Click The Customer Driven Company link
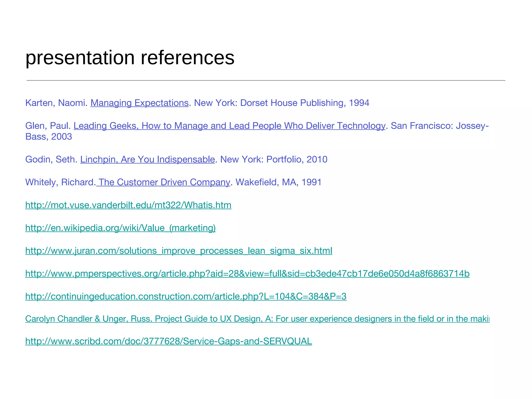The width and height of the screenshot is (532, 399). point(163,182)
